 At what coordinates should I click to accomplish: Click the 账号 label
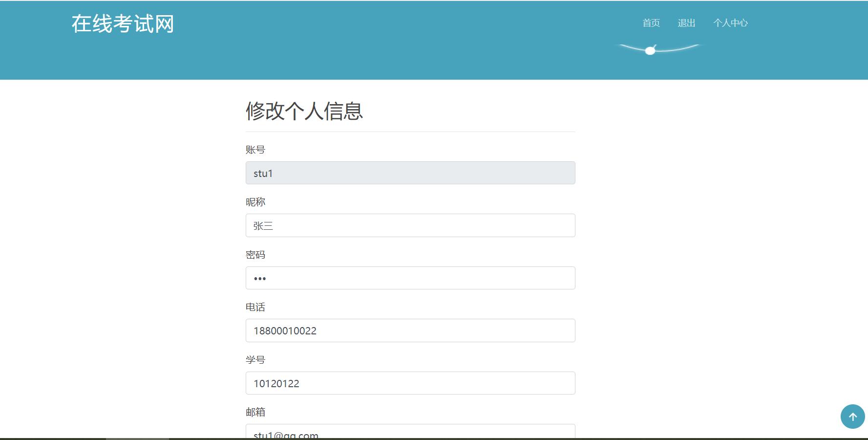pos(255,150)
